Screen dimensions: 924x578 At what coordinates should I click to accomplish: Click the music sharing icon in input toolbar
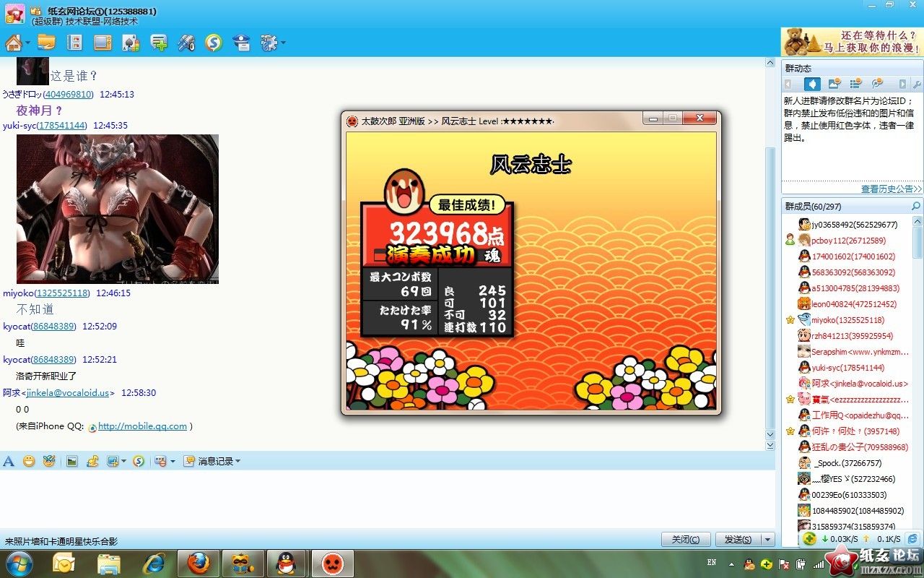92,461
